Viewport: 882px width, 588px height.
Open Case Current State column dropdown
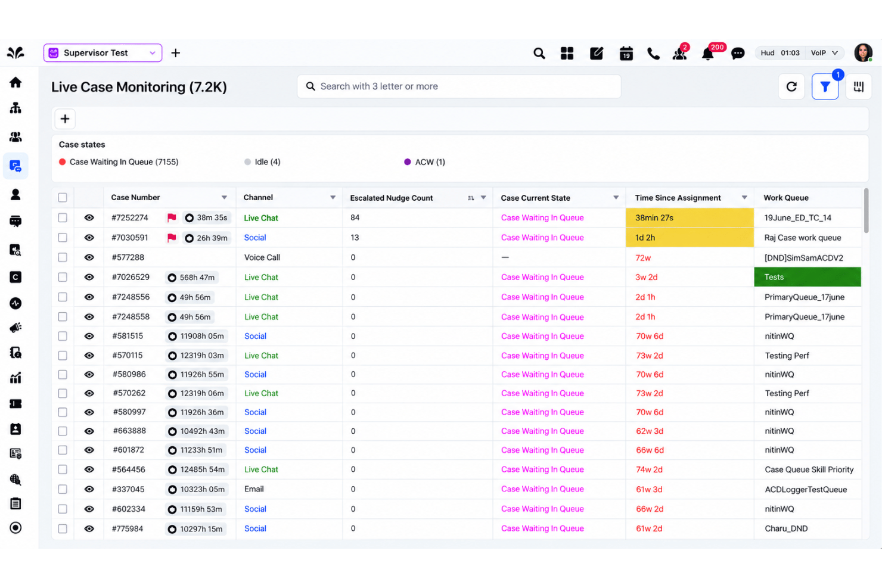click(616, 198)
